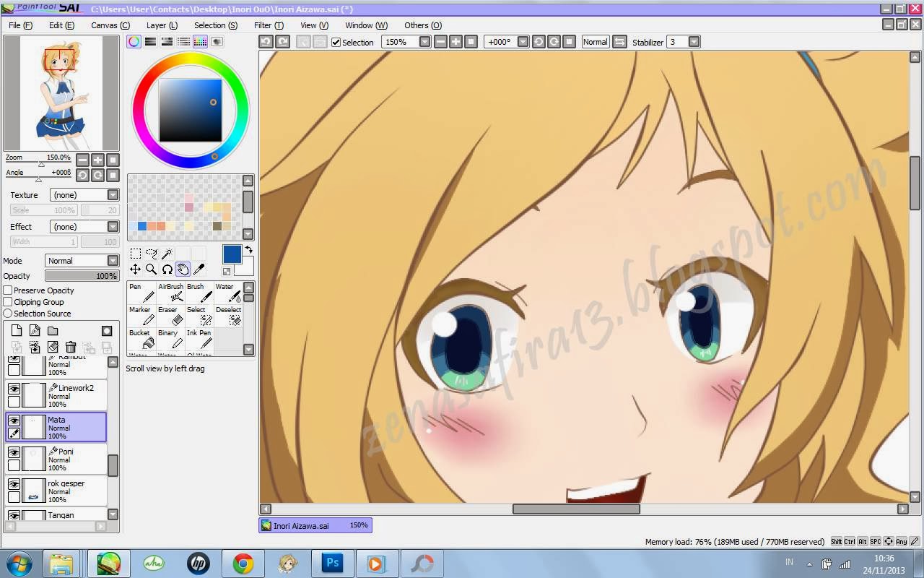Image resolution: width=924 pixels, height=578 pixels.
Task: Open Google Chrome from taskbar
Action: point(243,564)
